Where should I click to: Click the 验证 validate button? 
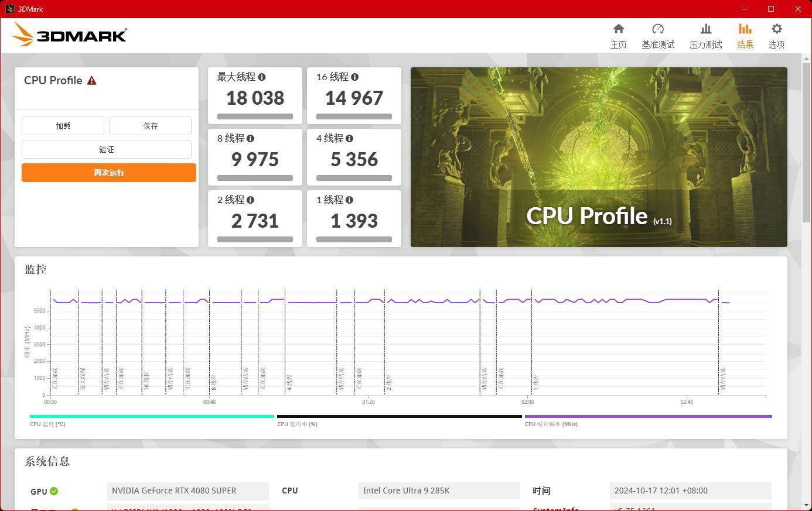pyautogui.click(x=107, y=149)
